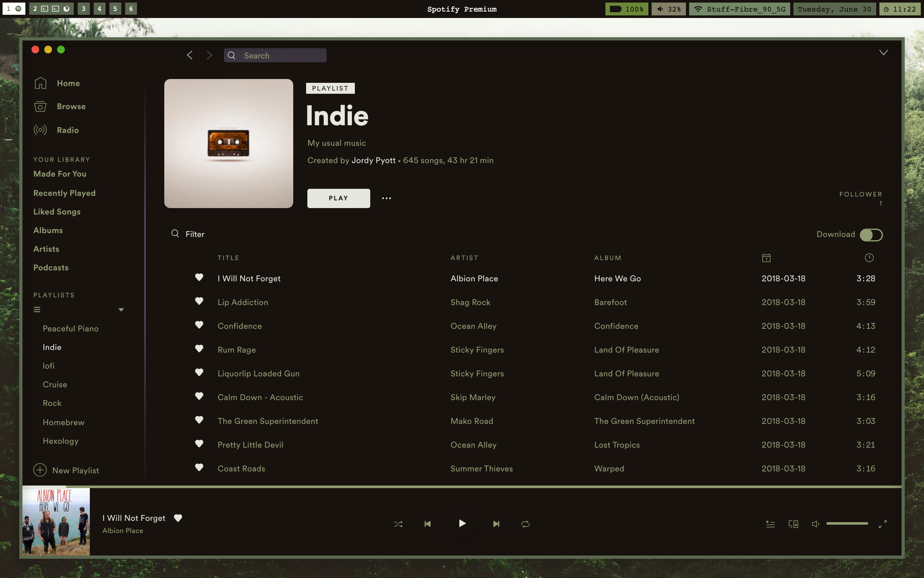Viewport: 924px width, 578px height.
Task: Open Recently Played
Action: [x=64, y=193]
